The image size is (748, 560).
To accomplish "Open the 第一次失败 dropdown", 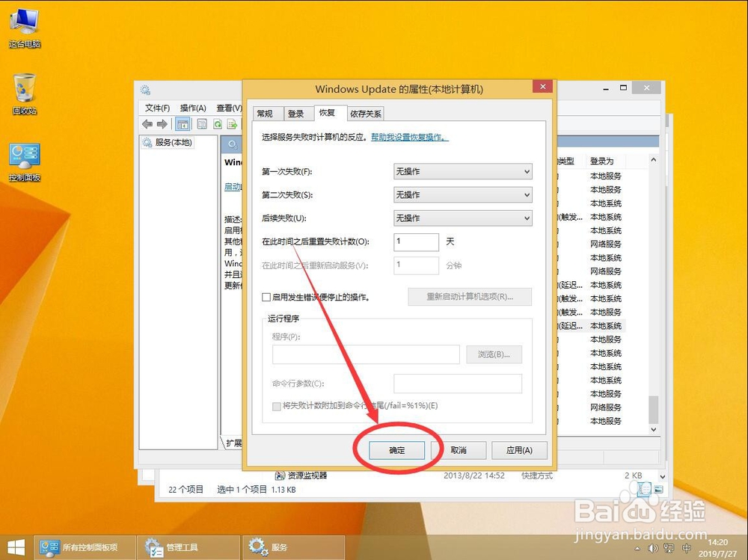I will coord(463,171).
